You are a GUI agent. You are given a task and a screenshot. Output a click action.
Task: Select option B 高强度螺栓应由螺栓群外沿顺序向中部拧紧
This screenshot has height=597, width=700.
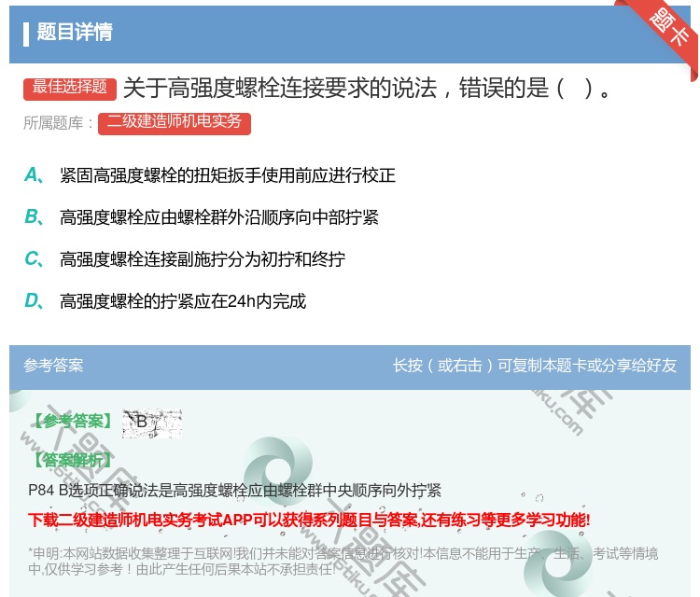(219, 217)
